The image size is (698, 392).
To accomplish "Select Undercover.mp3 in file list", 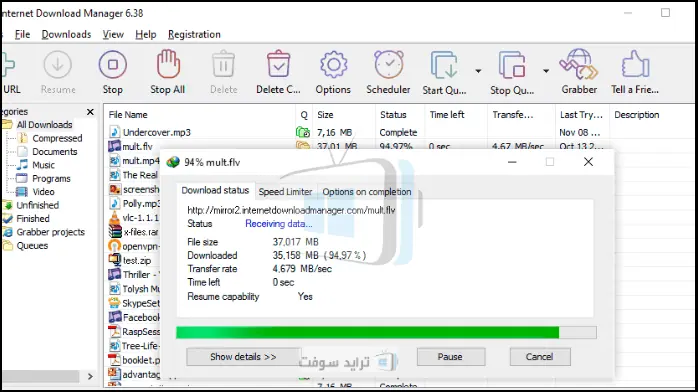I will tap(157, 132).
